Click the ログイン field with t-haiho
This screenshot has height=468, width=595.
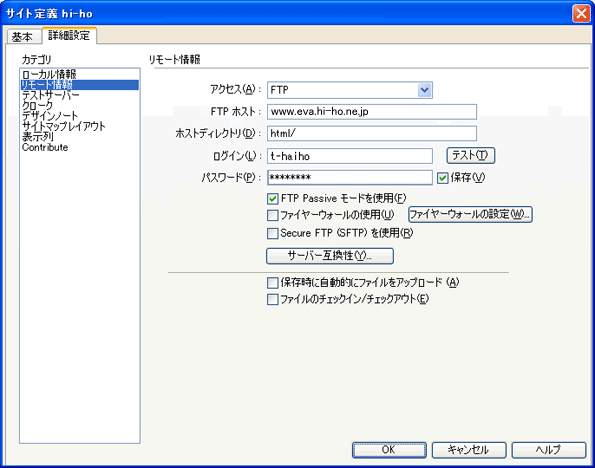tap(350, 156)
